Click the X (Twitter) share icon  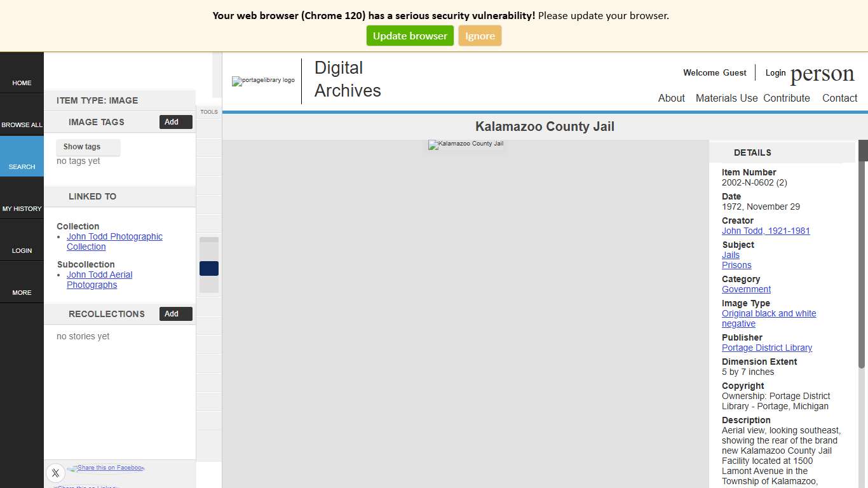pyautogui.click(x=55, y=473)
